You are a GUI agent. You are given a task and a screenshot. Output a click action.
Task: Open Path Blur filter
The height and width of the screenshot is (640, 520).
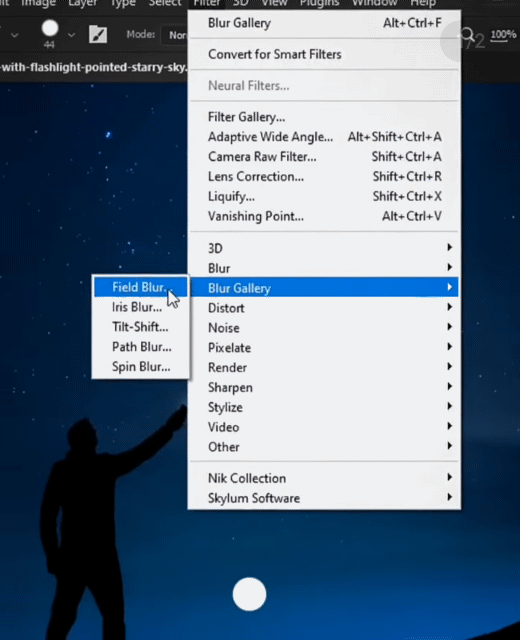[141, 347]
